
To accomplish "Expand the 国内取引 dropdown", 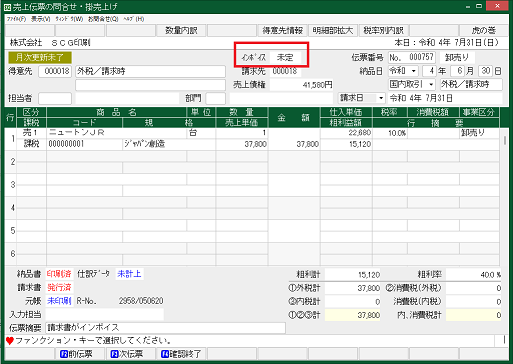I will tap(431, 84).
